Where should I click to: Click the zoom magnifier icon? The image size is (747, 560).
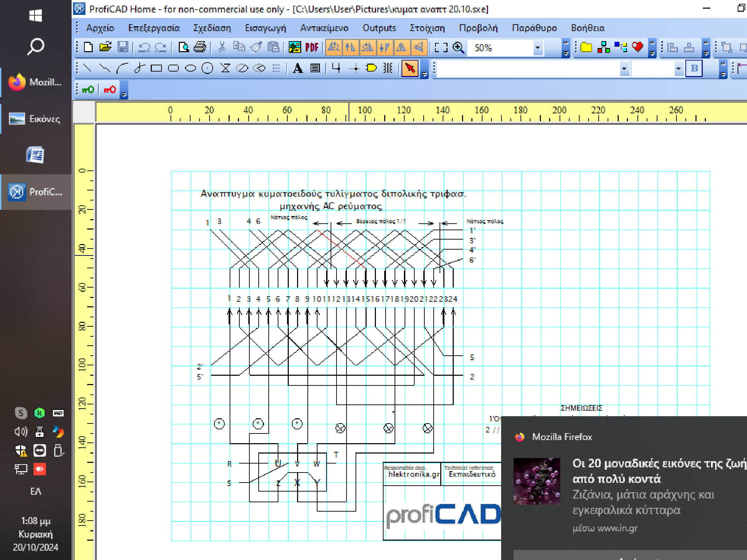click(458, 47)
